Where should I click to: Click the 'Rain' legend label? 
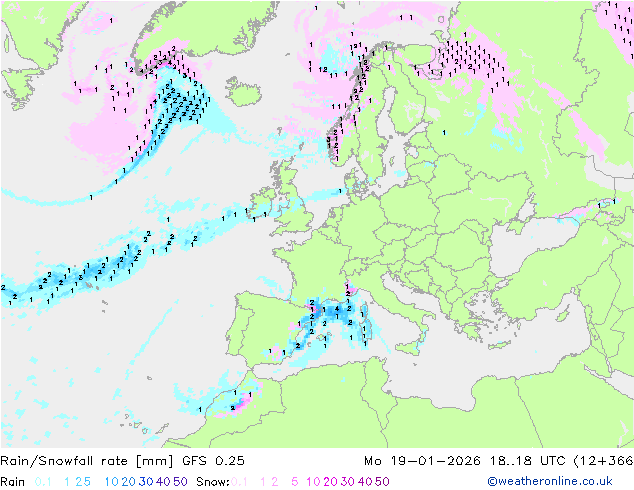13,482
